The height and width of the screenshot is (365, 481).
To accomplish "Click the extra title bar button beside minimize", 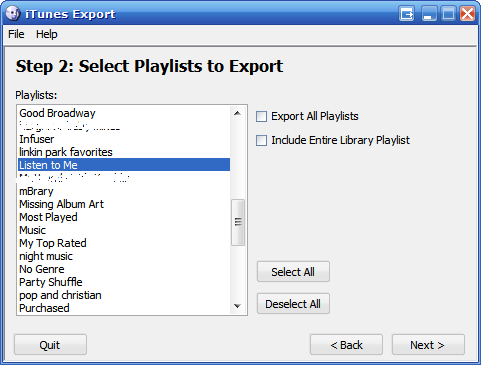I will click(x=407, y=14).
